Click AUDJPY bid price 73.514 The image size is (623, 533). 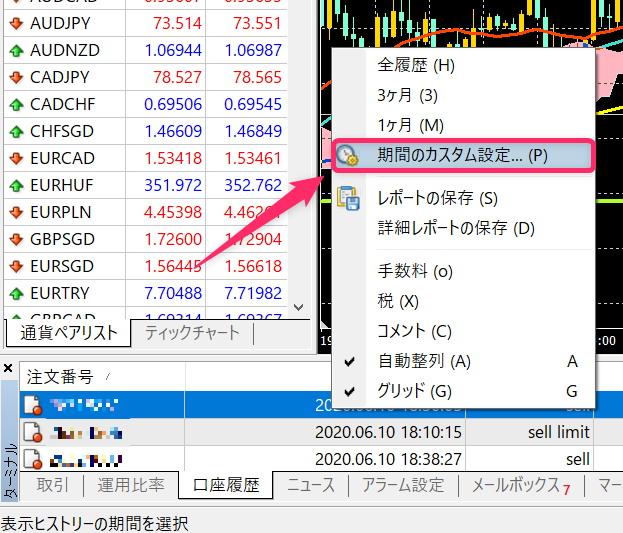click(177, 23)
